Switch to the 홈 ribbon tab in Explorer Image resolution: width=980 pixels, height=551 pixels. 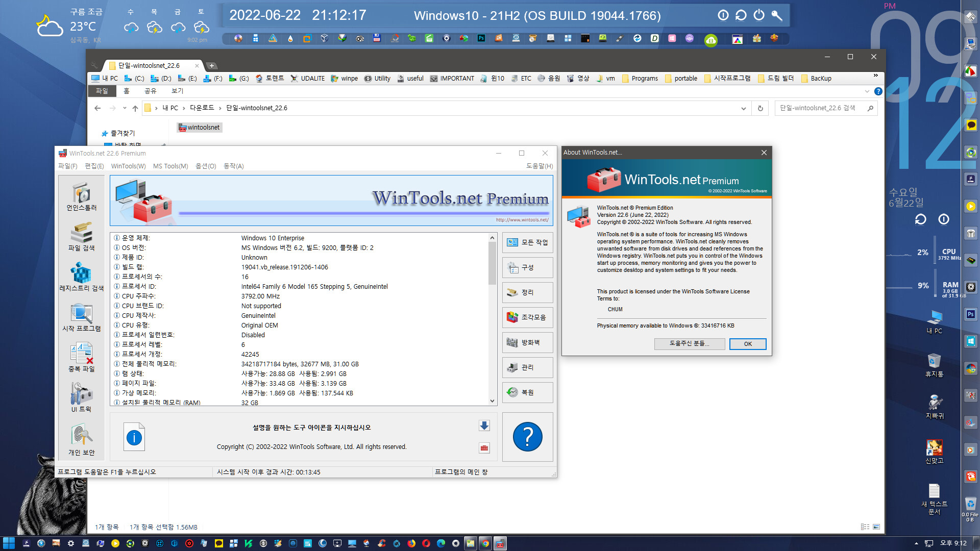click(x=127, y=91)
